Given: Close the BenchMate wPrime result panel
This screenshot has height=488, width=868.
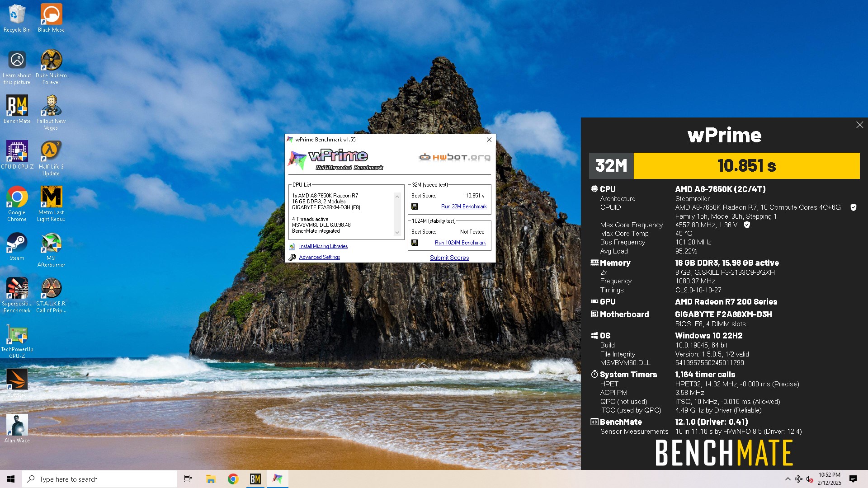Looking at the screenshot, I should 859,125.
